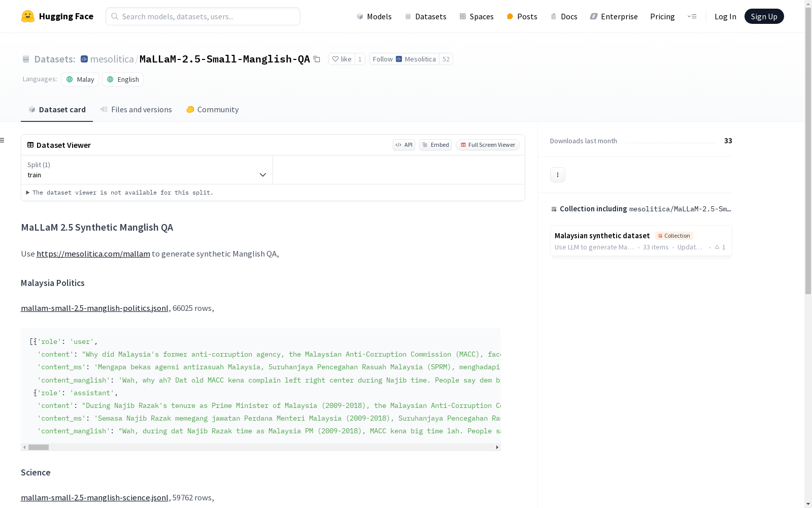Open the Malaysian synthetic dataset collection card
The width and height of the screenshot is (812, 508).
tap(641, 241)
